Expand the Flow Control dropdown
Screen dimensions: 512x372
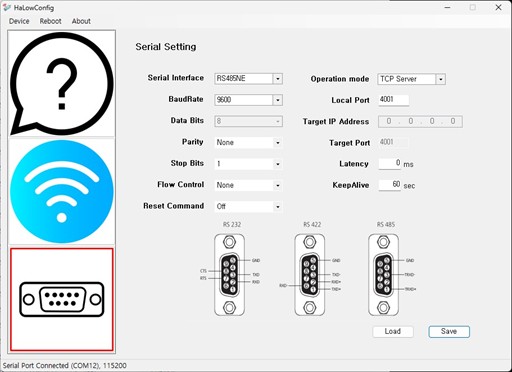tap(248, 185)
